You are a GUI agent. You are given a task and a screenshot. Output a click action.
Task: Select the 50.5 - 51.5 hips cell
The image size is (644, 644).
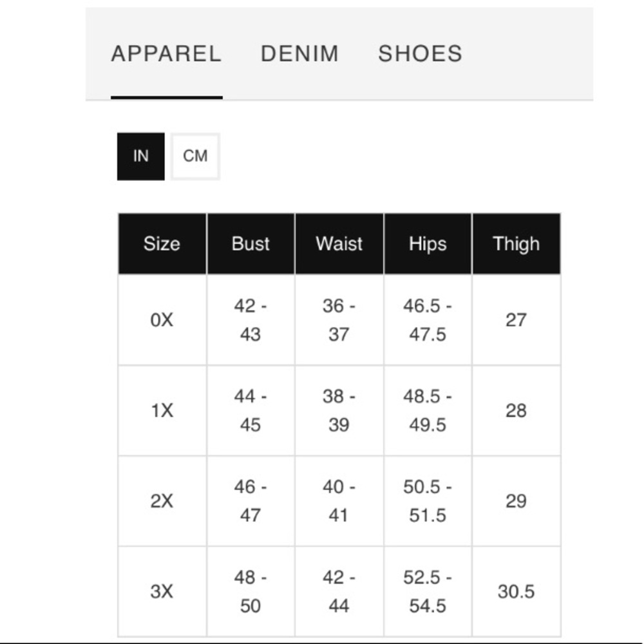pos(428,501)
